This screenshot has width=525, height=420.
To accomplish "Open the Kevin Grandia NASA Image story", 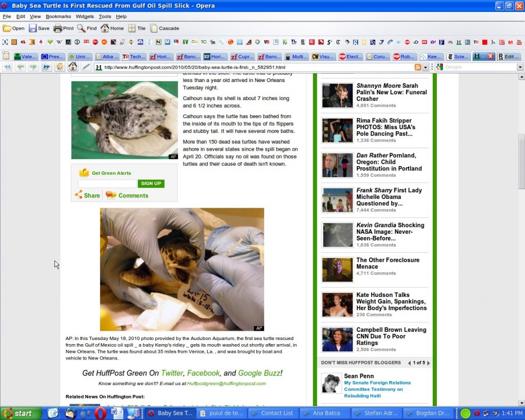I will 390,232.
